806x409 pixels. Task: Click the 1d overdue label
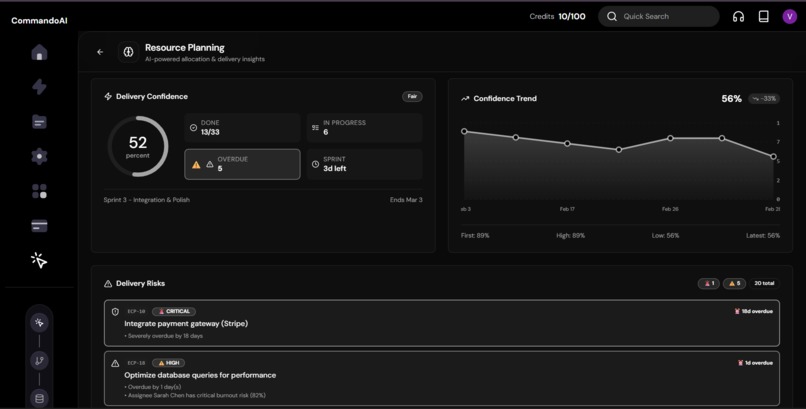click(755, 363)
